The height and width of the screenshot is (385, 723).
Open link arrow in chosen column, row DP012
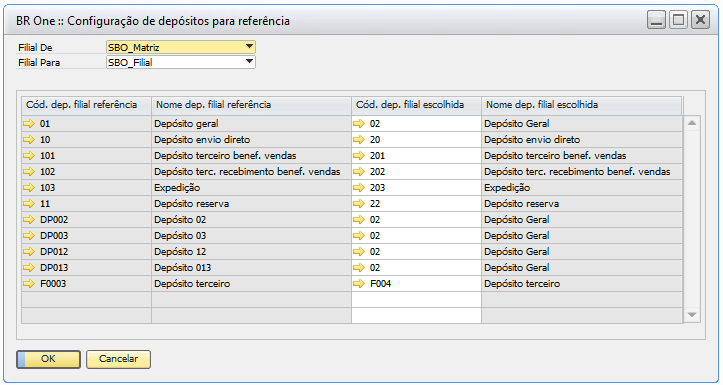(359, 252)
